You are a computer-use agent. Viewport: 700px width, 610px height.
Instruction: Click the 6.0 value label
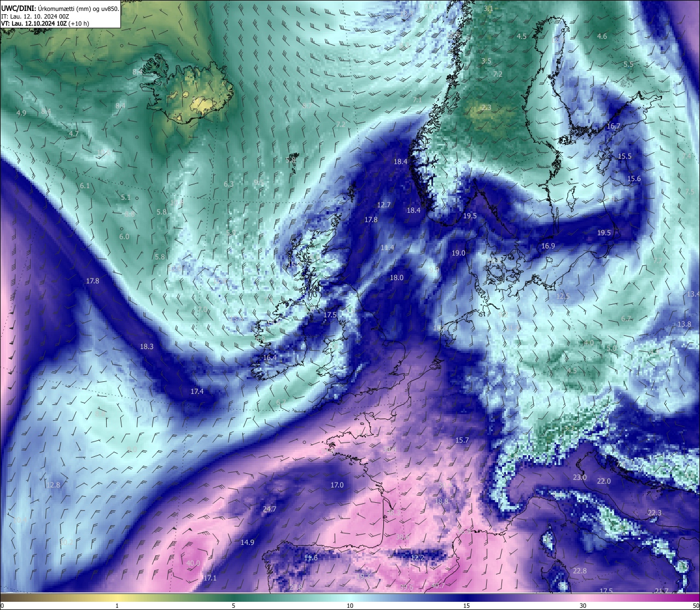[124, 236]
